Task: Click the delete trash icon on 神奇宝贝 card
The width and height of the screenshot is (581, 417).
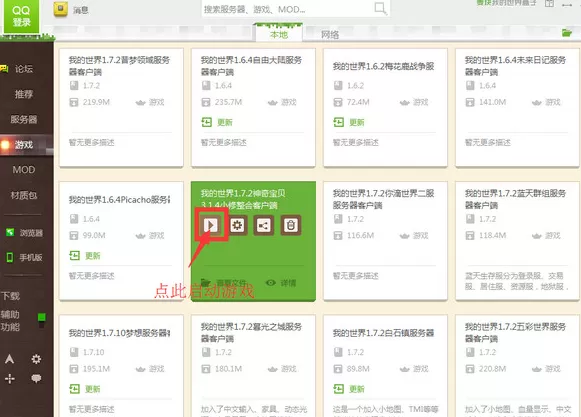Action: click(291, 225)
